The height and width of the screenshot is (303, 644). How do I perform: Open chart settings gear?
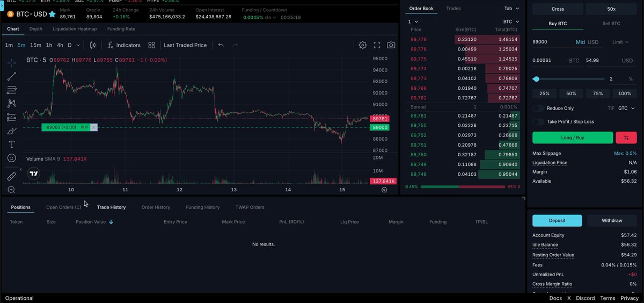pos(363,45)
